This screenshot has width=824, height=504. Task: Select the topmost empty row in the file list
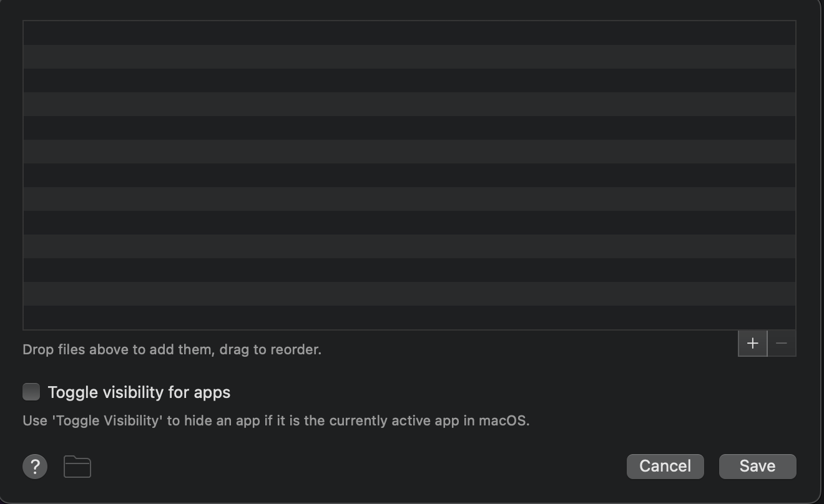(410, 33)
